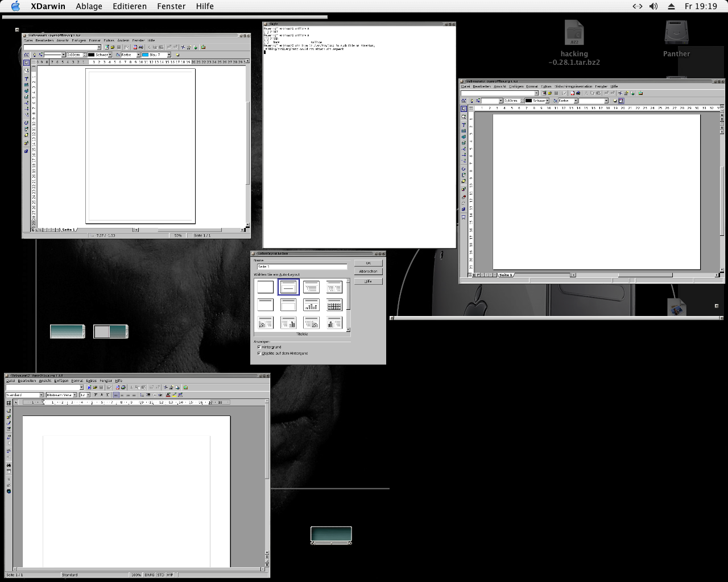Open the paragraph style Standard dropdown

coord(41,395)
